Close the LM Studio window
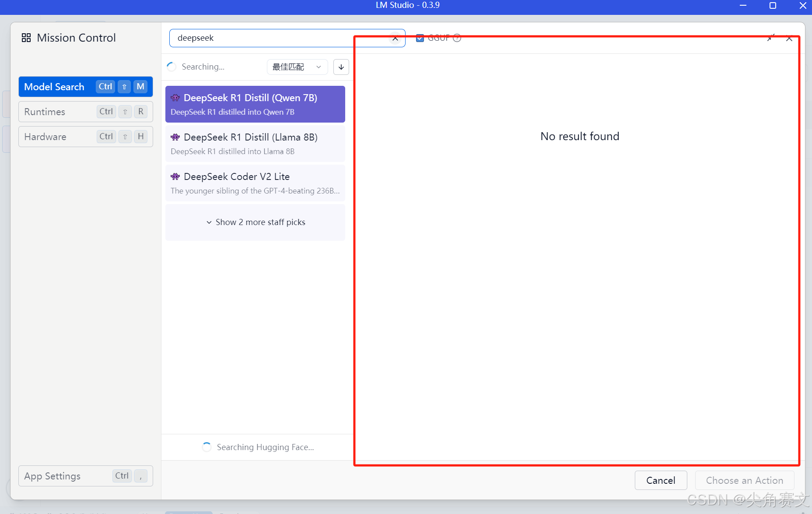The image size is (812, 514). [803, 5]
